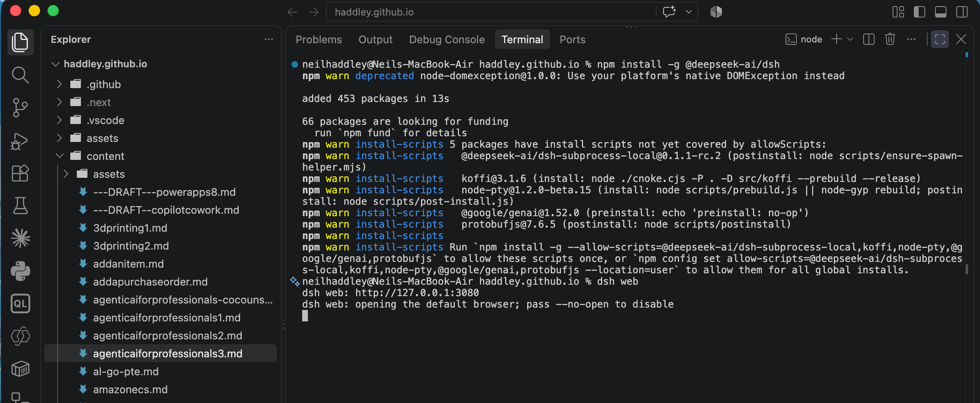Open terminal panel more actions menu
The image size is (980, 403).
(911, 39)
